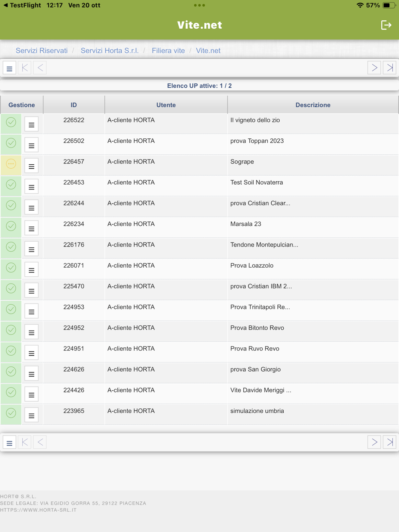The height and width of the screenshot is (532, 399).
Task: Click ID cell 224952
Action: (x=74, y=327)
